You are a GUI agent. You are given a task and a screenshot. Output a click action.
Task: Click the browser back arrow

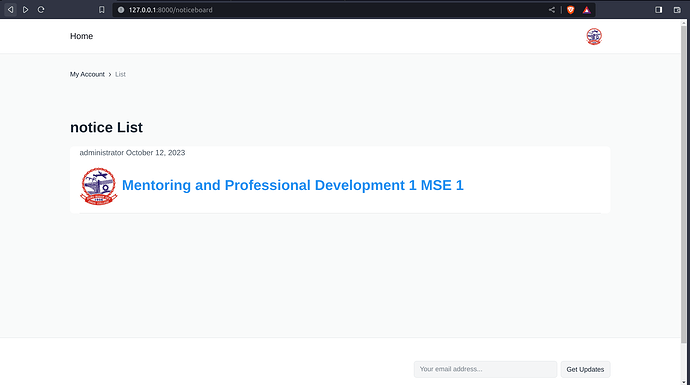[x=10, y=10]
